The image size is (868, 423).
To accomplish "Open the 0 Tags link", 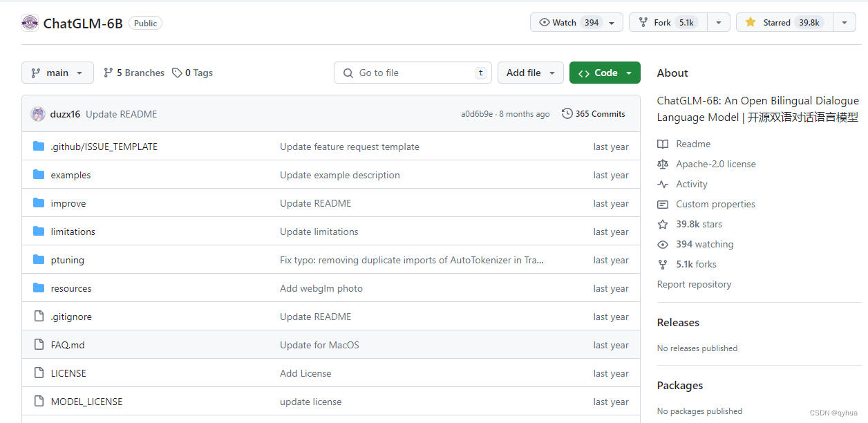I will (192, 73).
